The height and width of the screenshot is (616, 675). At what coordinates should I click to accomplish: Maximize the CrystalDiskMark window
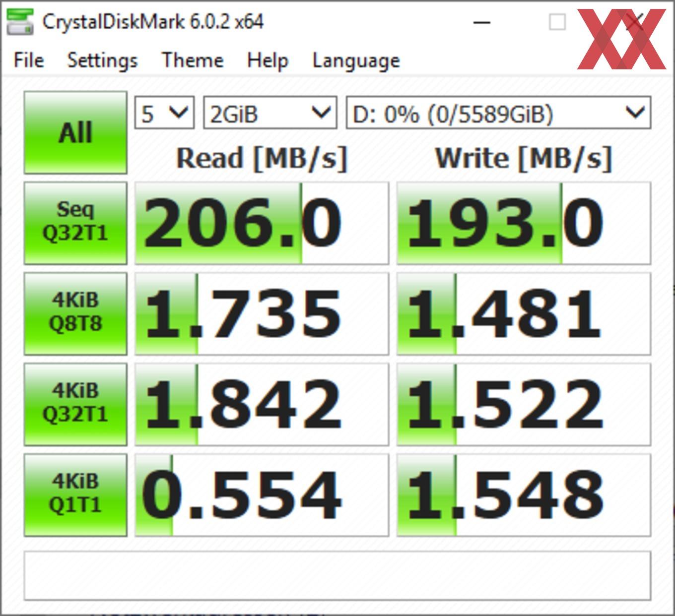pos(557,22)
